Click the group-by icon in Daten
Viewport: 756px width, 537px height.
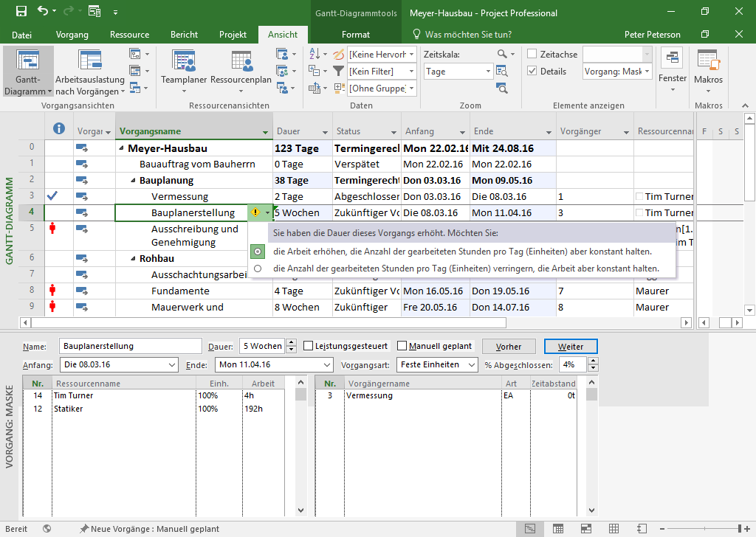(x=339, y=88)
